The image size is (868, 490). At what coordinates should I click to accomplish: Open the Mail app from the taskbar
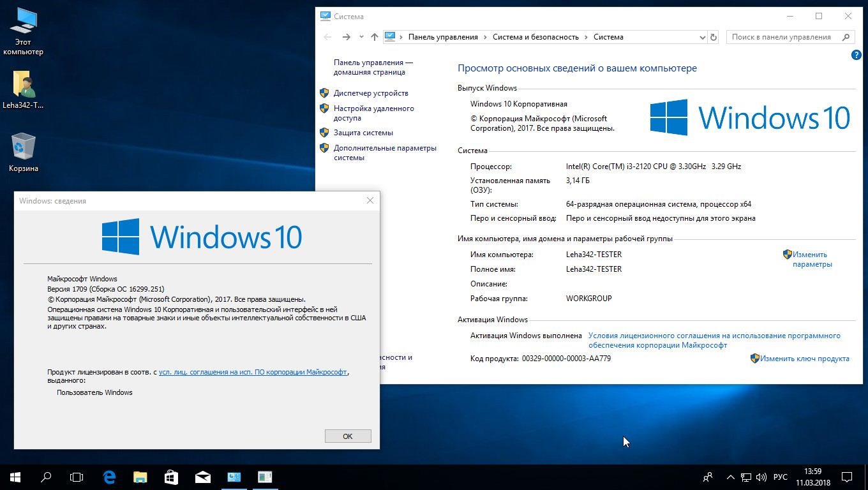click(202, 477)
